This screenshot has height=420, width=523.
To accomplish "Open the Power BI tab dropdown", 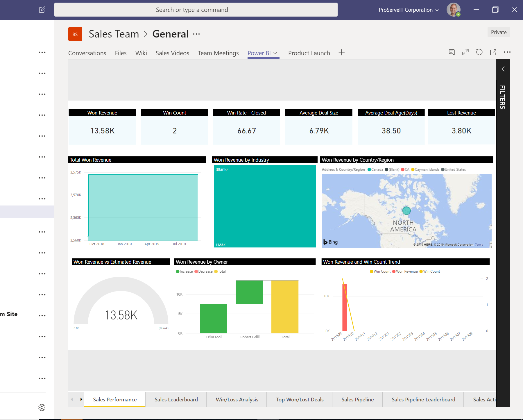I will coord(275,53).
